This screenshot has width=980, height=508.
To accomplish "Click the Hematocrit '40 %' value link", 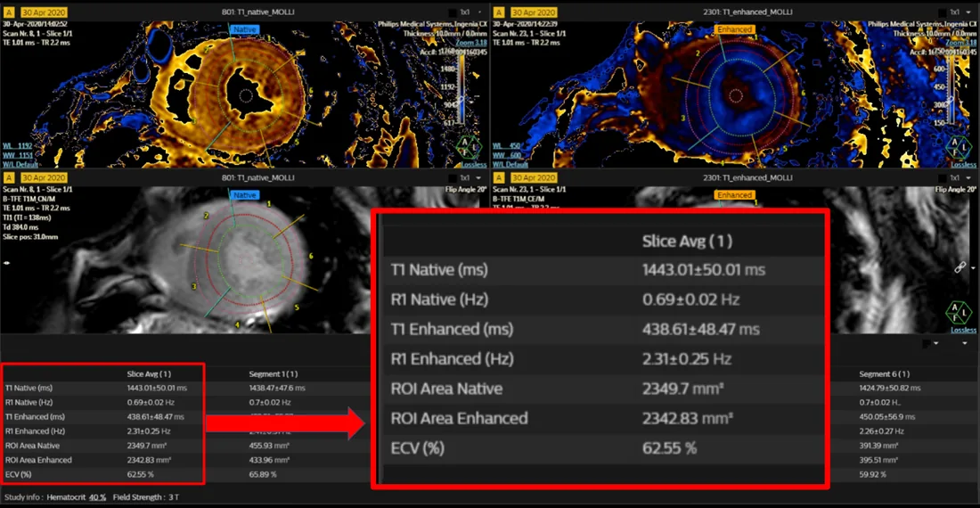I will coord(97,497).
